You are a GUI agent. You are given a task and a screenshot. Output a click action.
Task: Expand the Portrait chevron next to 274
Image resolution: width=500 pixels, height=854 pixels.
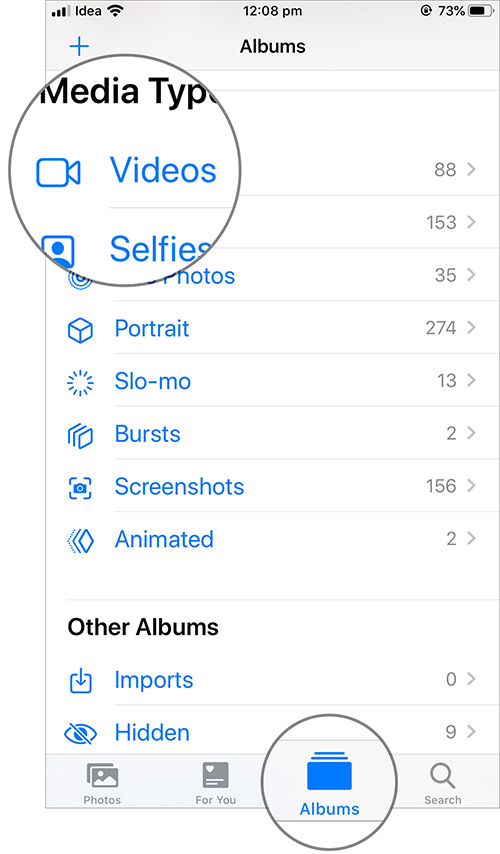click(471, 327)
